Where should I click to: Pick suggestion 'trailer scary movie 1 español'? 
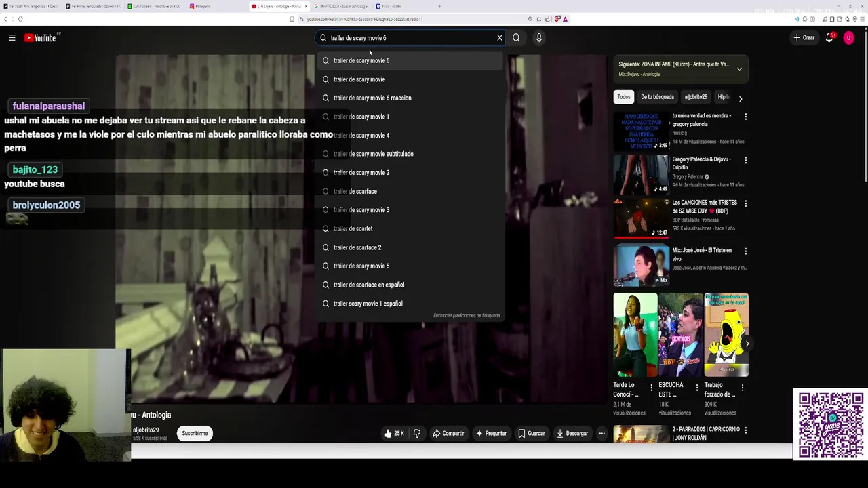pyautogui.click(x=411, y=304)
